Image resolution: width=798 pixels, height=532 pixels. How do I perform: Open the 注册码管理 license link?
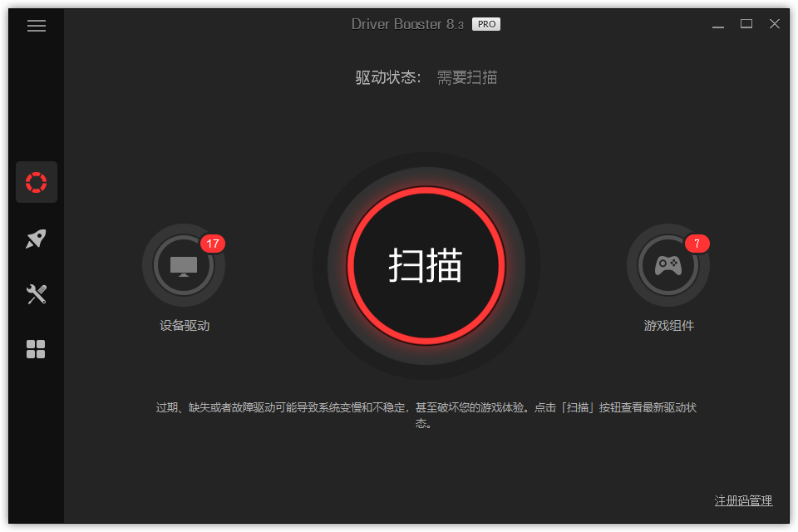[x=743, y=500]
